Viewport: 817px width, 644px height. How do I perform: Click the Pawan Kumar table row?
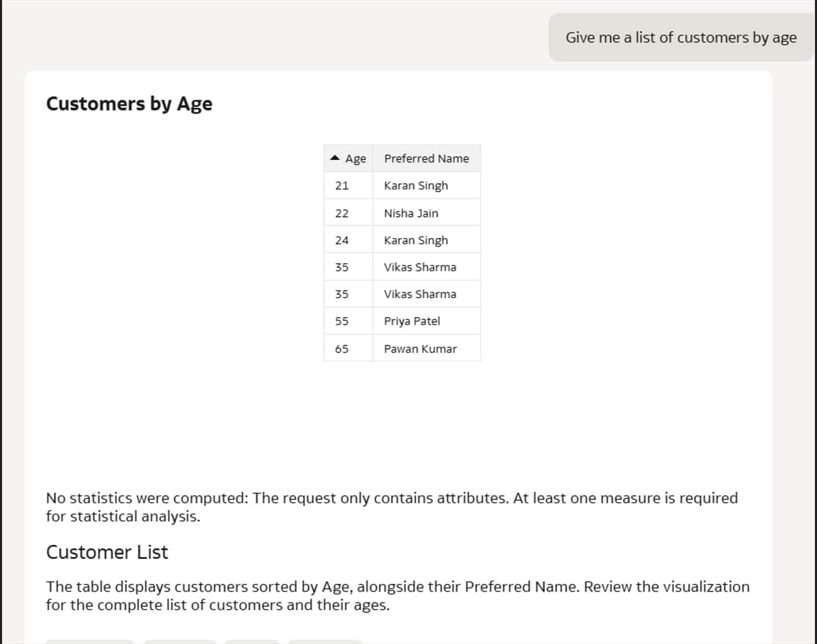pyautogui.click(x=401, y=348)
